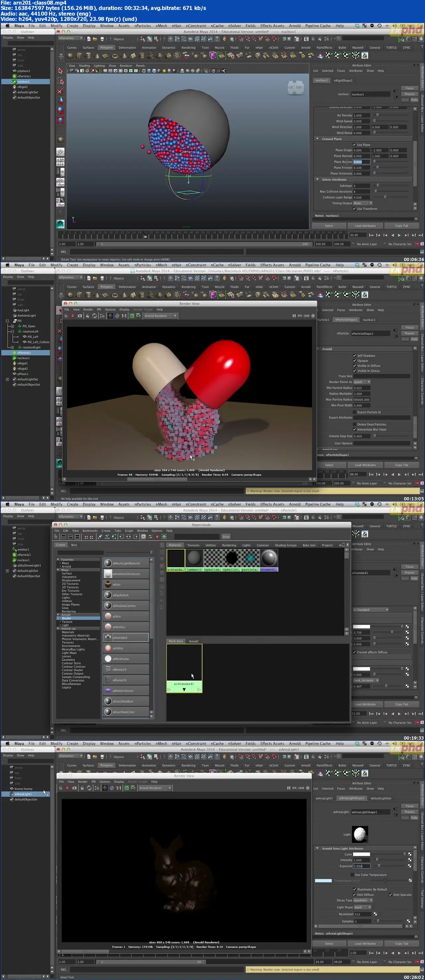
Task: Click render region icon in the pill Render View
Action: [73, 316]
